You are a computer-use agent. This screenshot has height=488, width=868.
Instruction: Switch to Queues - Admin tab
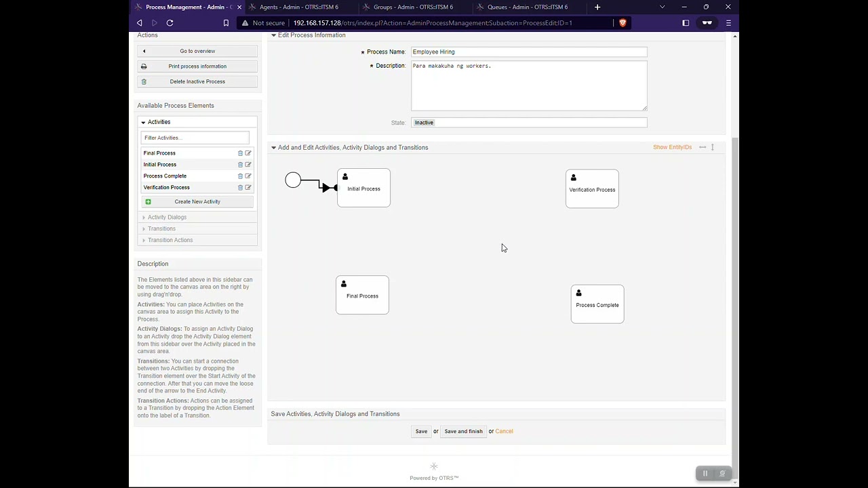point(528,7)
